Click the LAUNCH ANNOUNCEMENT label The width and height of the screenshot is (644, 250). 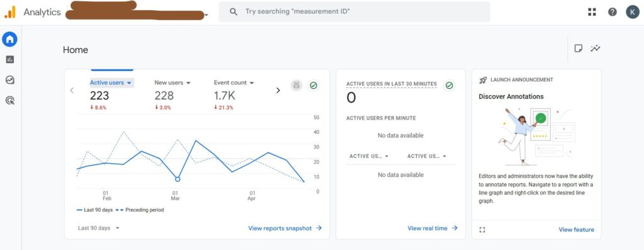521,80
